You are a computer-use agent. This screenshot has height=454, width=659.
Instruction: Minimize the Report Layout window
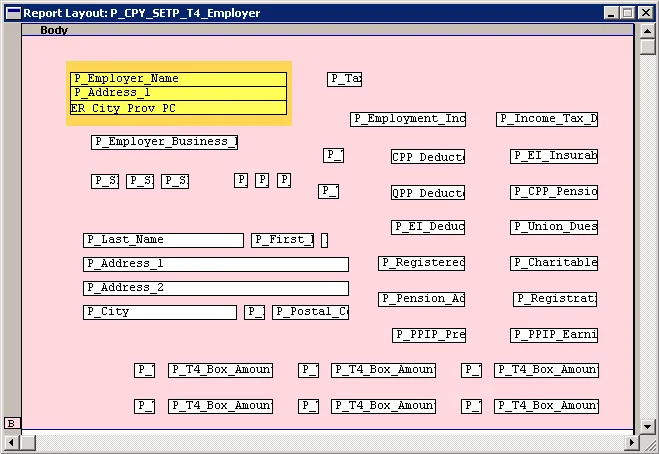click(x=610, y=13)
